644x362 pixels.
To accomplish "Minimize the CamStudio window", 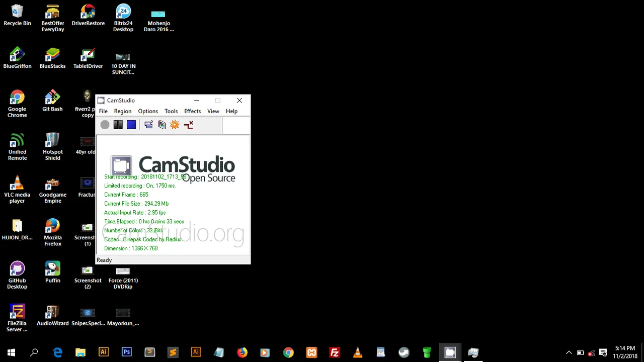I will point(196,101).
